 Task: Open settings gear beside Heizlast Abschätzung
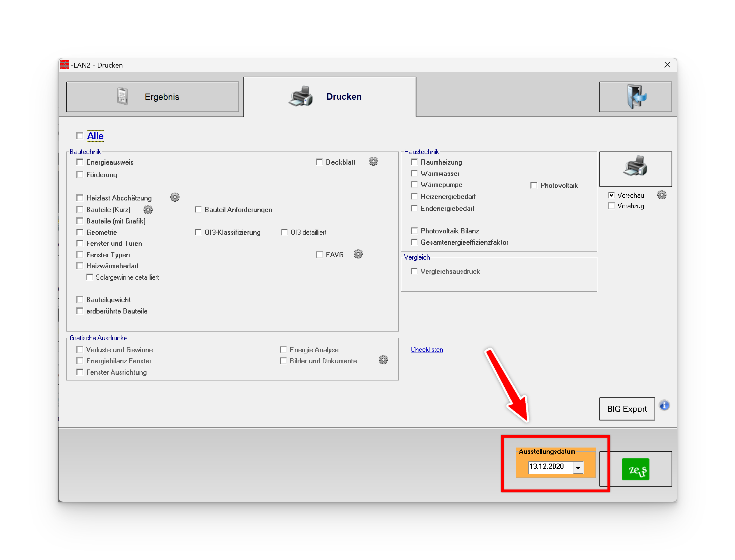tap(175, 197)
